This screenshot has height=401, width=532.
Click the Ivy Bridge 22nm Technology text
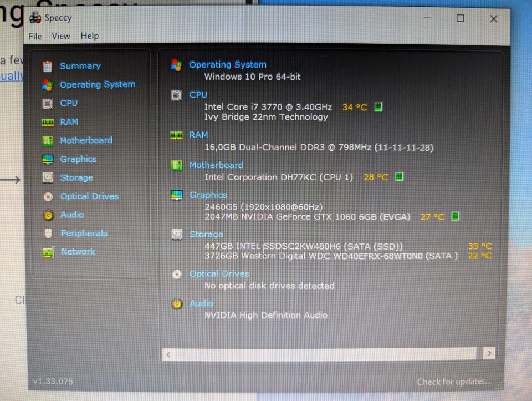[266, 117]
